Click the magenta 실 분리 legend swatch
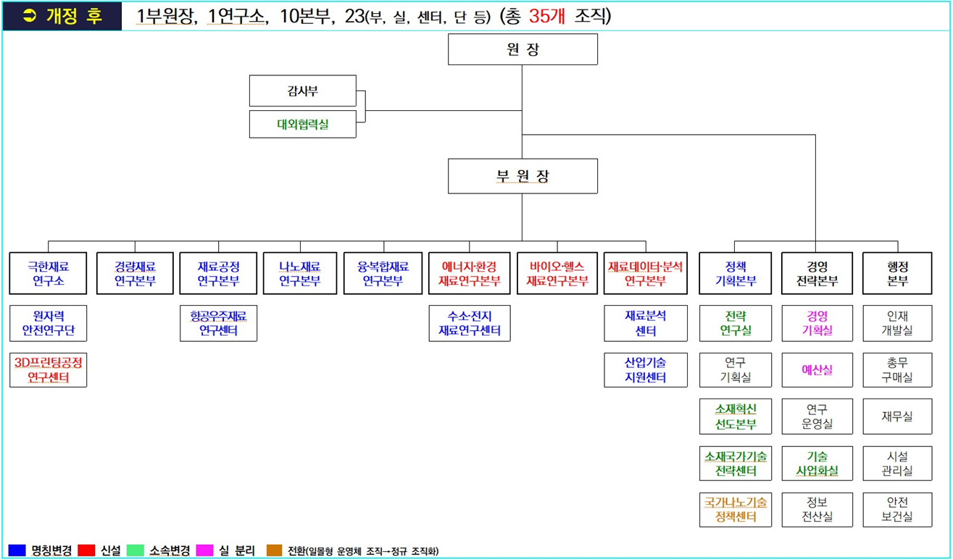 tap(204, 551)
